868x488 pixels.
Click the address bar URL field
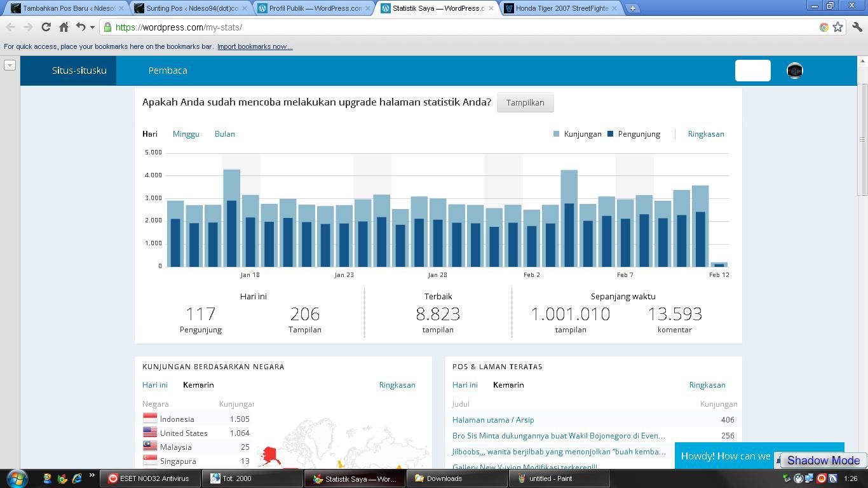pyautogui.click(x=445, y=27)
